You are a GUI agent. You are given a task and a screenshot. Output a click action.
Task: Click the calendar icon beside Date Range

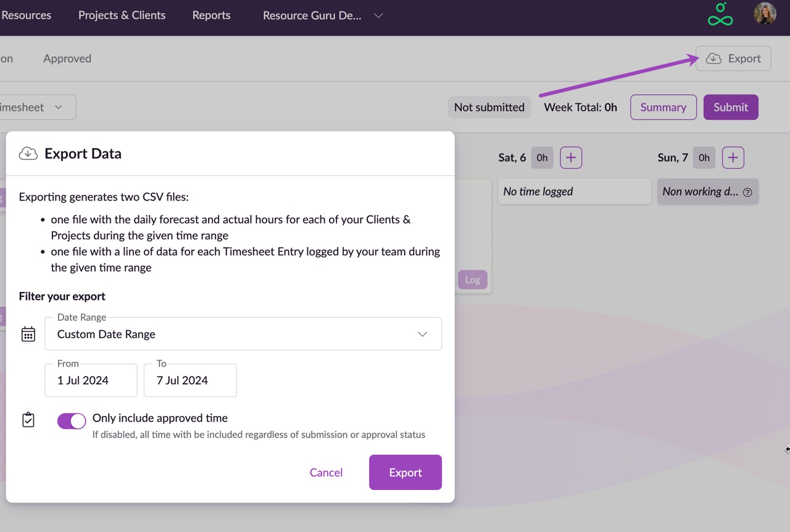click(28, 335)
